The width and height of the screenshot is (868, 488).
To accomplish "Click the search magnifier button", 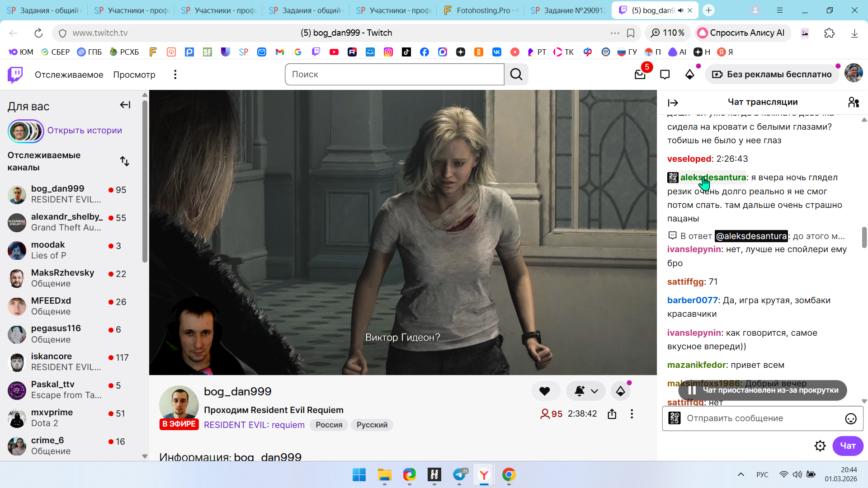I will [x=516, y=75].
